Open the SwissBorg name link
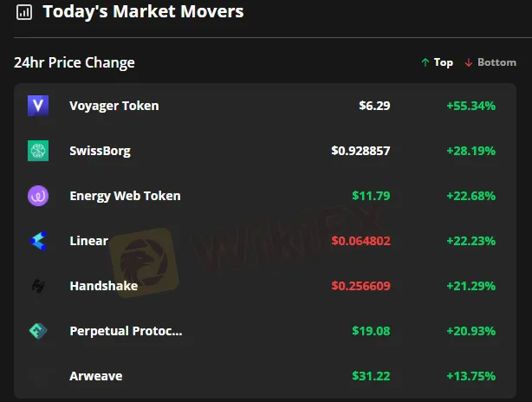This screenshot has width=532, height=402. (100, 151)
